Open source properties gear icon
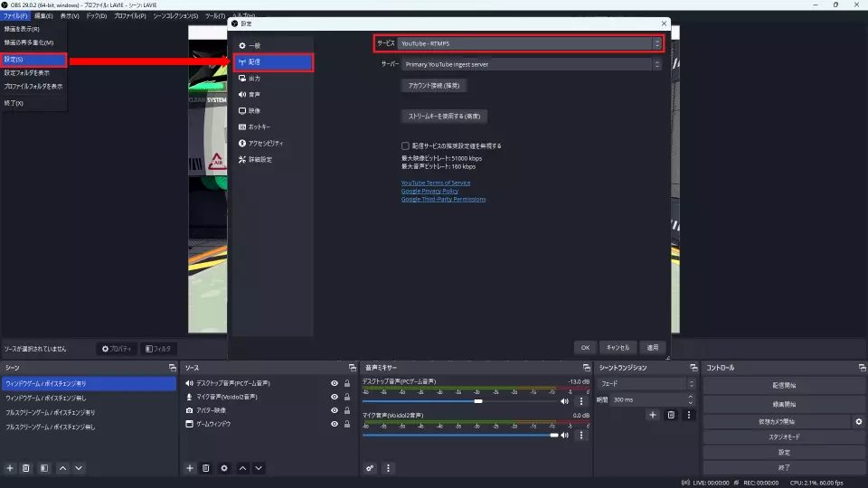The image size is (868, 488). [x=224, y=468]
